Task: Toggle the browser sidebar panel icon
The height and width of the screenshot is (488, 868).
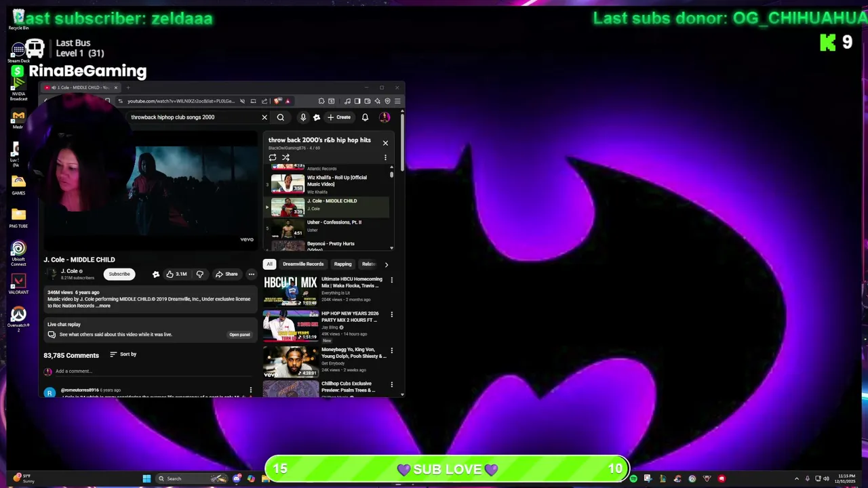Action: (357, 102)
